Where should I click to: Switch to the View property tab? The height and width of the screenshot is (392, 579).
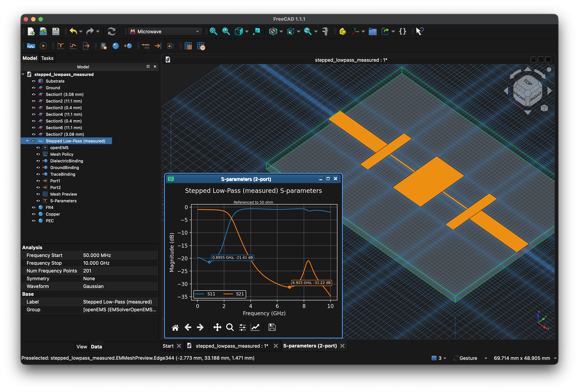click(82, 347)
